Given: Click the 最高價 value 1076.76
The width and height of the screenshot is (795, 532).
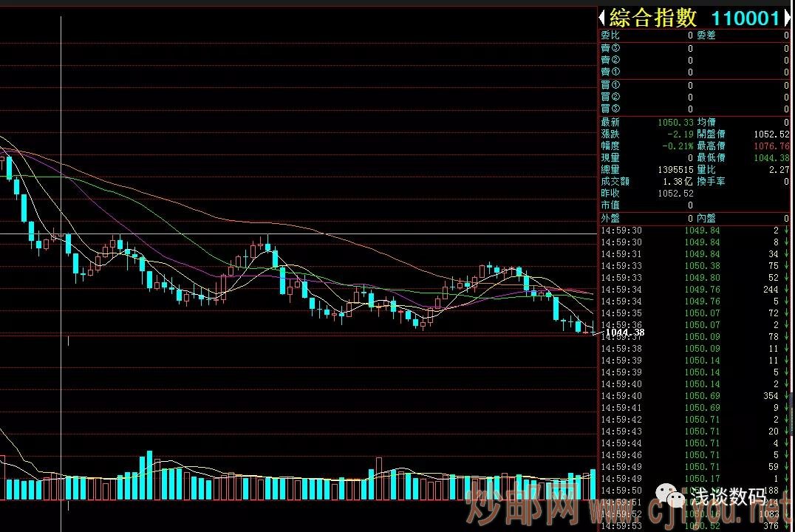Looking at the screenshot, I should click(771, 146).
